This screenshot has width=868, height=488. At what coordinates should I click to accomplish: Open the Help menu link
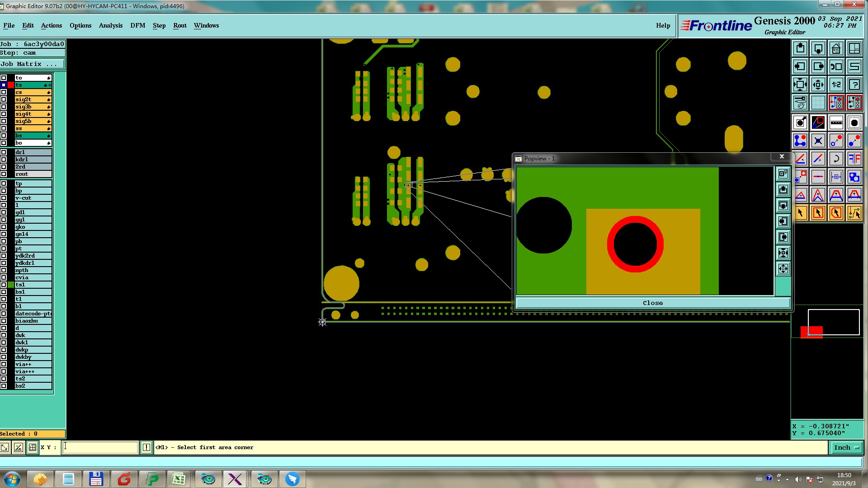click(x=663, y=26)
